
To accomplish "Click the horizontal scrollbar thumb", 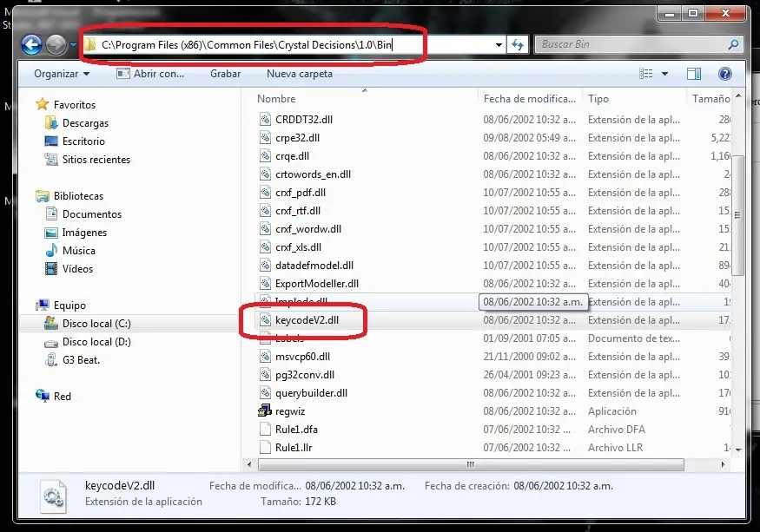I will pos(471,464).
